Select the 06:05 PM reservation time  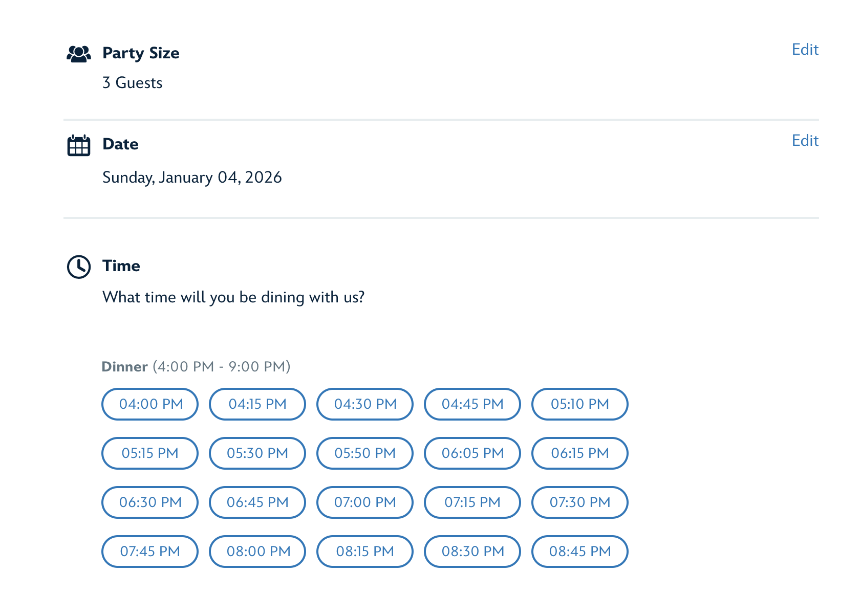[x=472, y=453]
